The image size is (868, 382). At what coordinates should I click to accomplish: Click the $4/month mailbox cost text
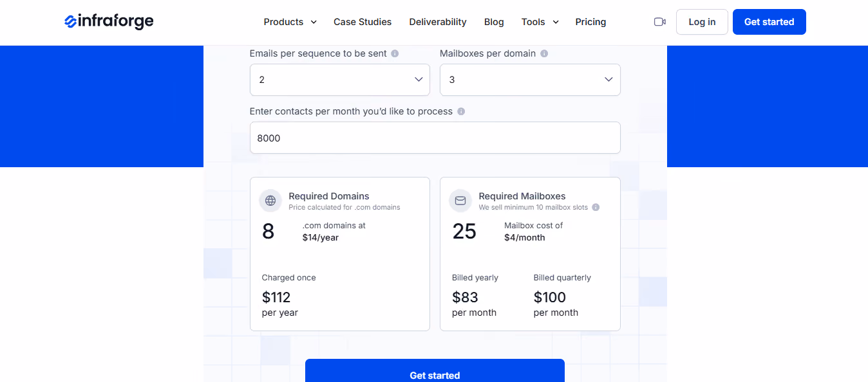click(x=525, y=237)
